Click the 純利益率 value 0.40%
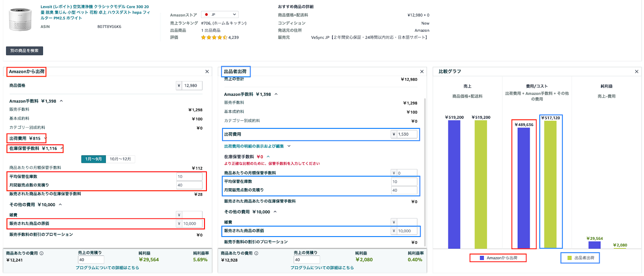The height and width of the screenshot is (276, 644). [415, 260]
